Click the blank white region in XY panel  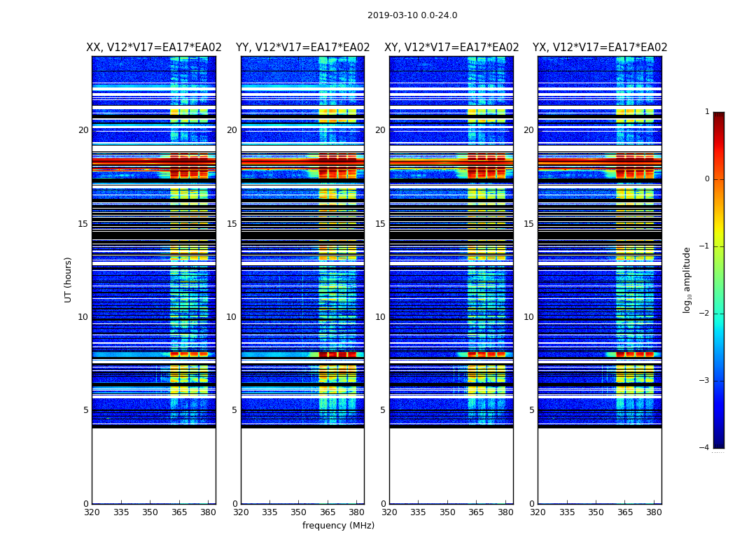[x=451, y=465]
